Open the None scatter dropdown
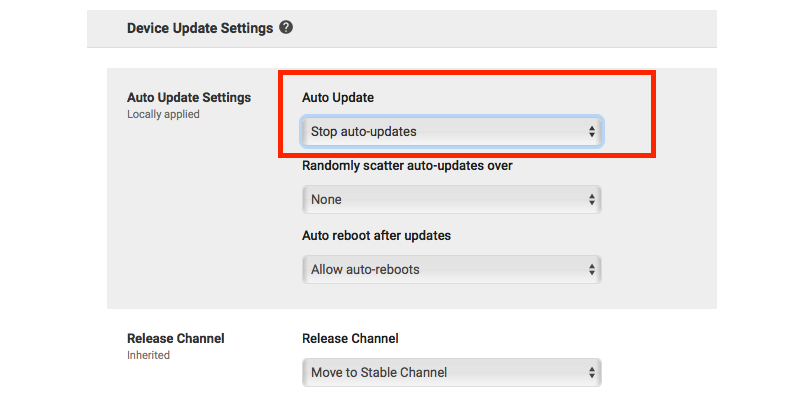The width and height of the screenshot is (800, 410). (452, 199)
